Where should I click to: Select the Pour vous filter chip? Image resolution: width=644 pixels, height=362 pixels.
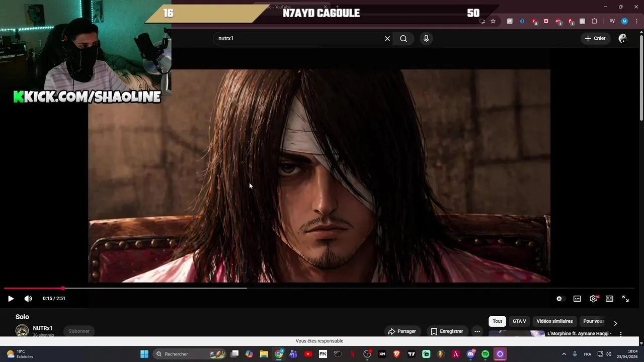point(593,321)
